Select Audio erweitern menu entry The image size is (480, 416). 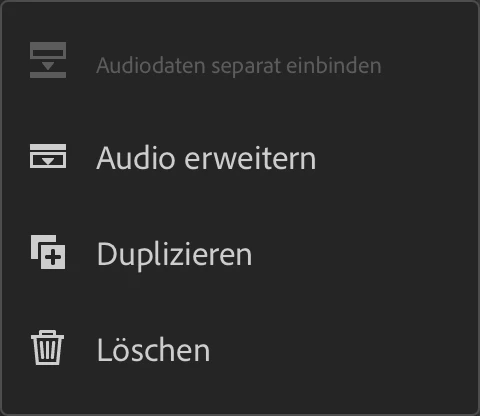click(x=240, y=158)
